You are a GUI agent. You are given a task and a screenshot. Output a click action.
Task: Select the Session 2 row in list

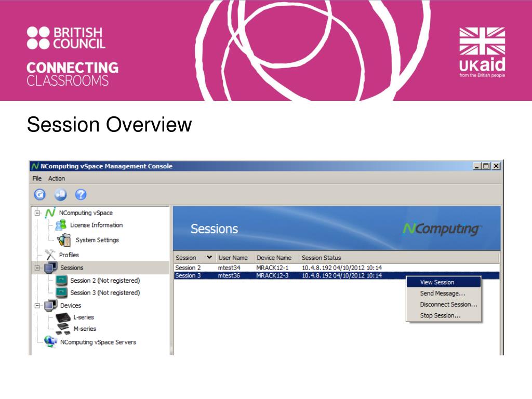click(x=337, y=268)
